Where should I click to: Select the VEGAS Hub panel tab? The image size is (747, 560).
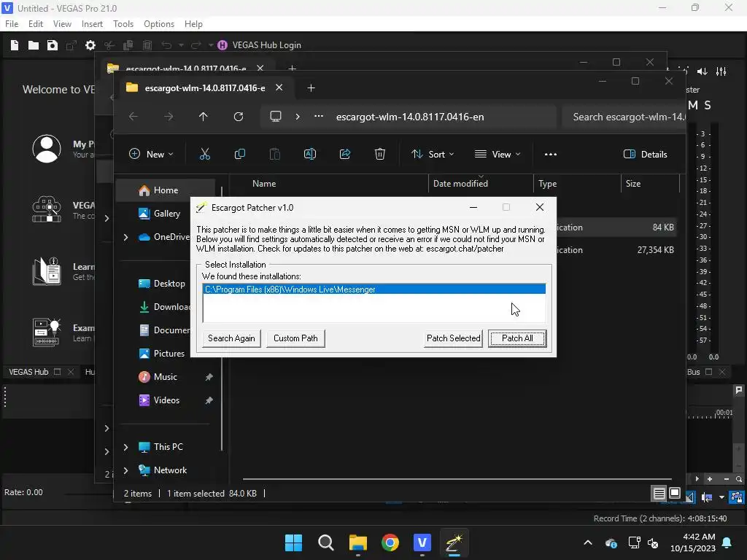28,372
